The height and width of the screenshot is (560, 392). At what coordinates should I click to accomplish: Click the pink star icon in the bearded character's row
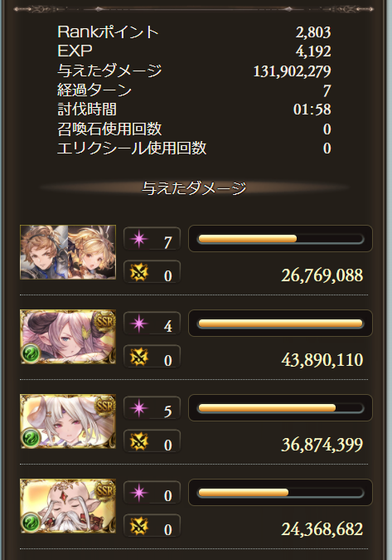coord(138,493)
